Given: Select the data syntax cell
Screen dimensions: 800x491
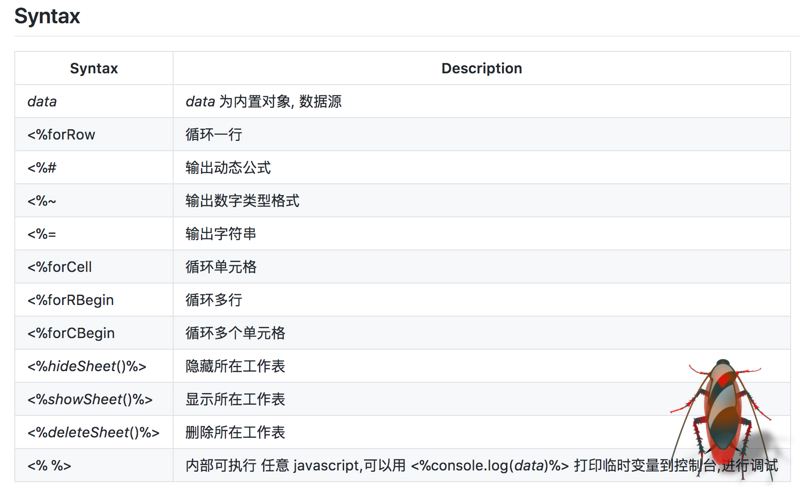Looking at the screenshot, I should [43, 101].
